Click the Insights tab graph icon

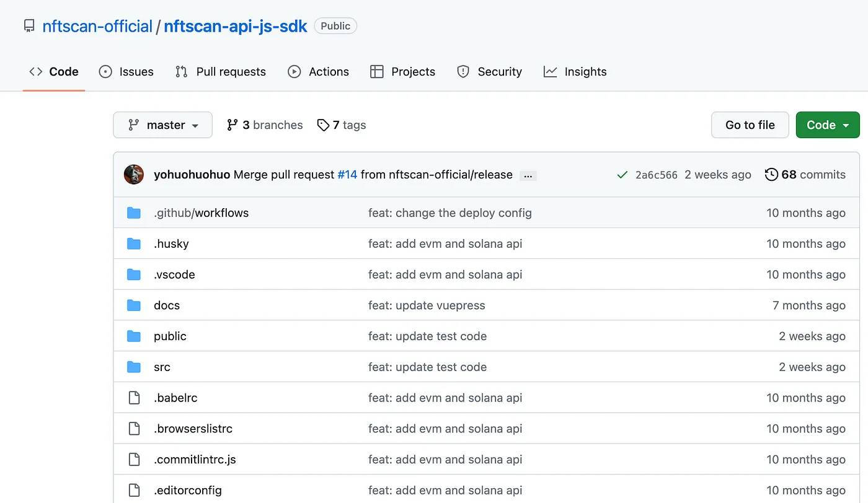[551, 72]
